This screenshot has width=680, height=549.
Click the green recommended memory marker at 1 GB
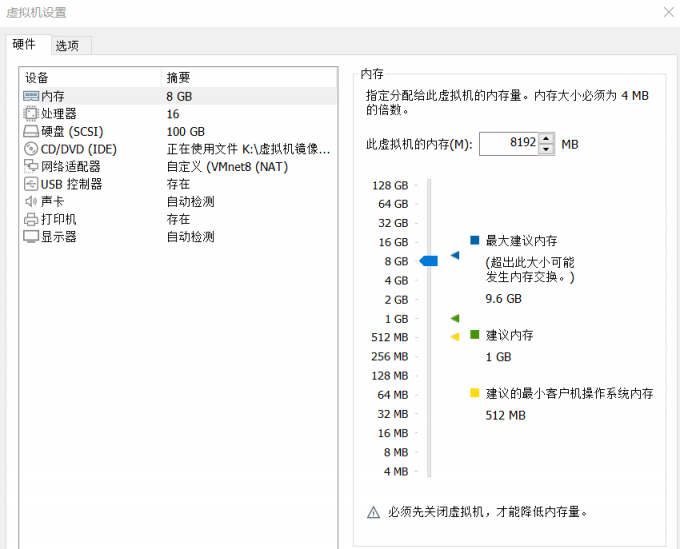(455, 318)
